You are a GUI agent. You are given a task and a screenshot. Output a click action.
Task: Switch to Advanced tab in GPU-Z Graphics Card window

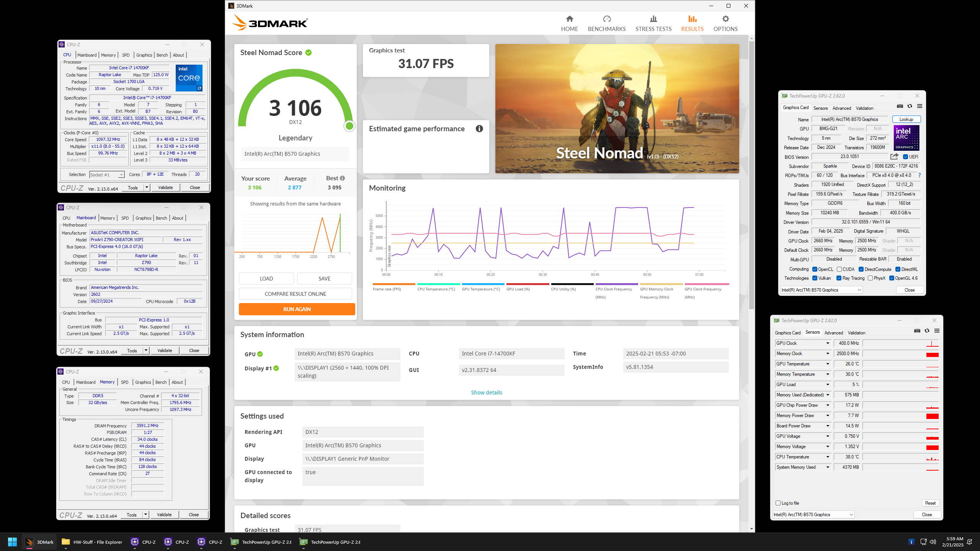coord(842,108)
